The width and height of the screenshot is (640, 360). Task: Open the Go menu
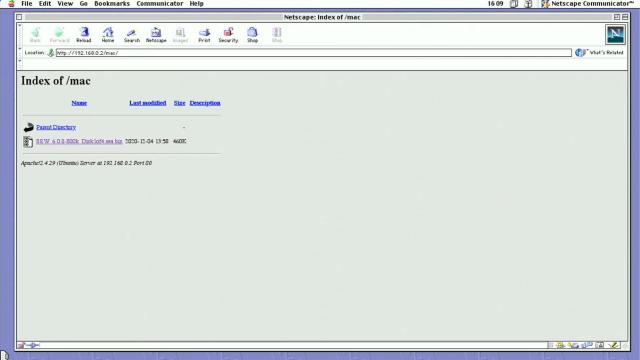tap(83, 4)
